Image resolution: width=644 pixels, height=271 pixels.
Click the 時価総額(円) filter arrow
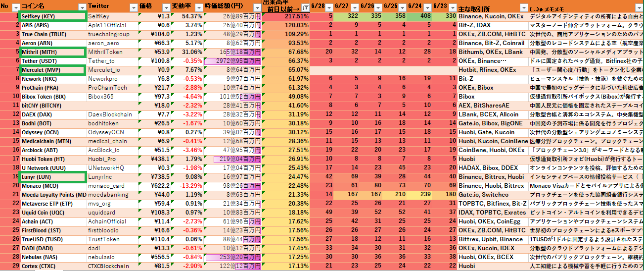[256, 7]
